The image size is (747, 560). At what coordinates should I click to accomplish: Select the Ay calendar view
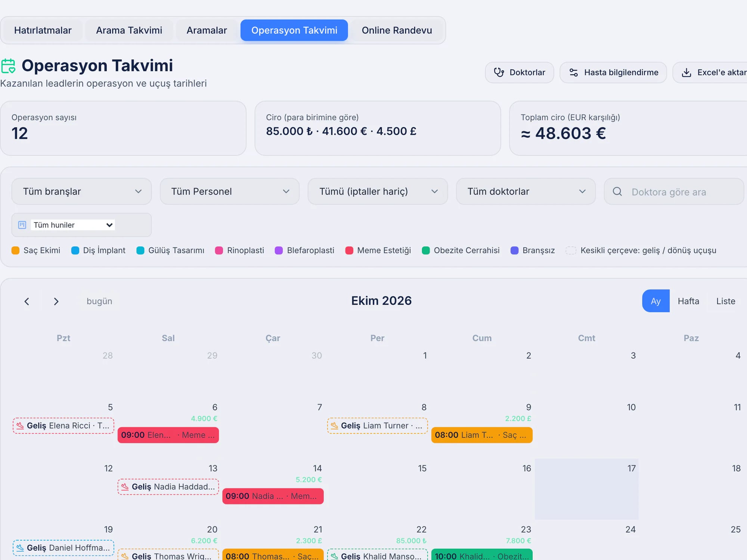point(655,301)
